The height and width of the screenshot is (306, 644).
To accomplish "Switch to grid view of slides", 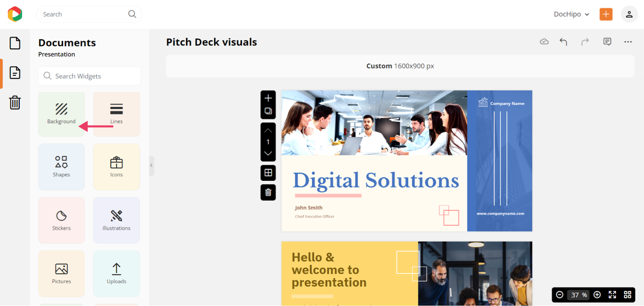I will coord(627,295).
